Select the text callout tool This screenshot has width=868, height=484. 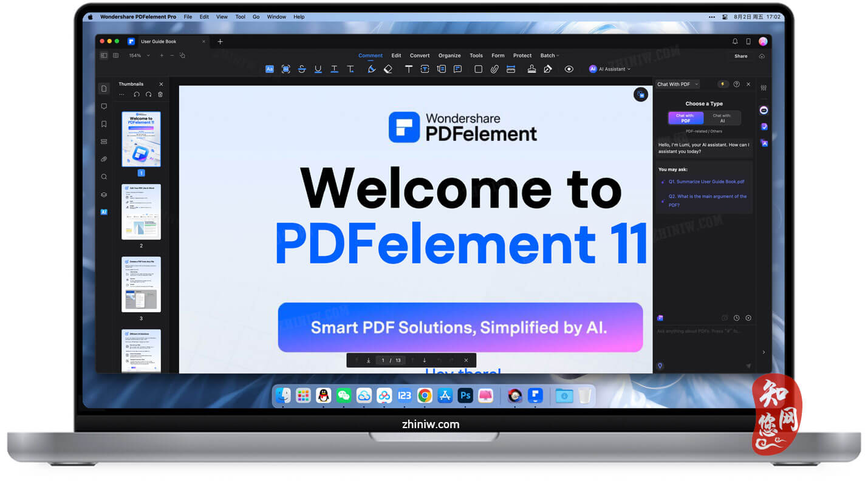(441, 69)
